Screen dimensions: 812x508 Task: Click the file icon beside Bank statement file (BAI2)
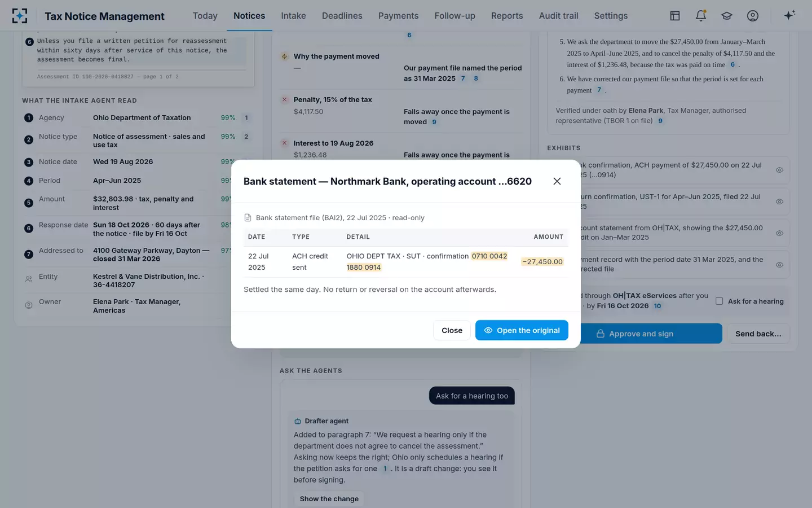click(x=248, y=218)
